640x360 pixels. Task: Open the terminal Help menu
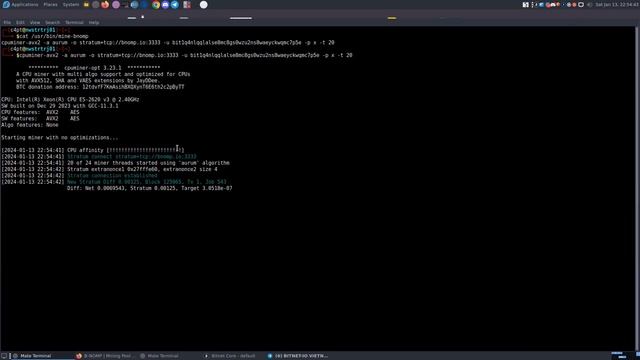pos(94,22)
